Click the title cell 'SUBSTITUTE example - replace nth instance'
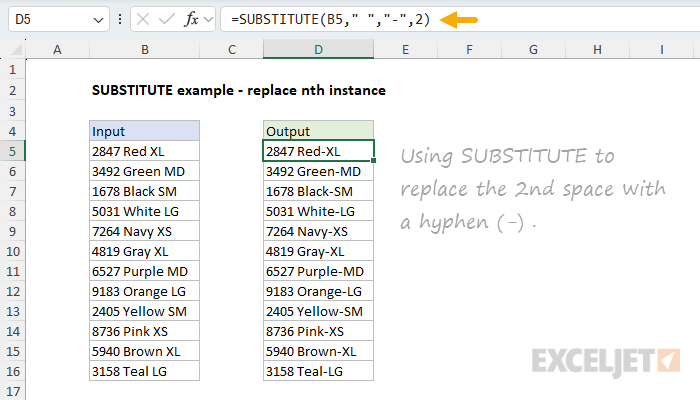Image resolution: width=700 pixels, height=400 pixels. click(239, 90)
